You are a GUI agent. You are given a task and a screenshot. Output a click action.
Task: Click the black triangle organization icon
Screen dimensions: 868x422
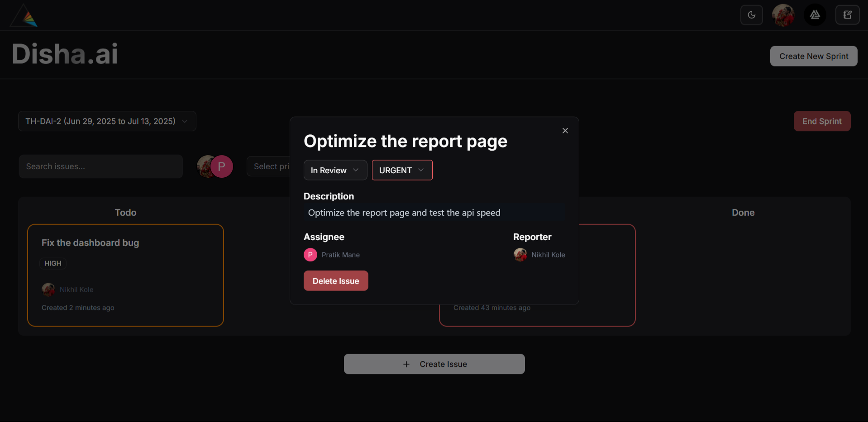pos(815,15)
